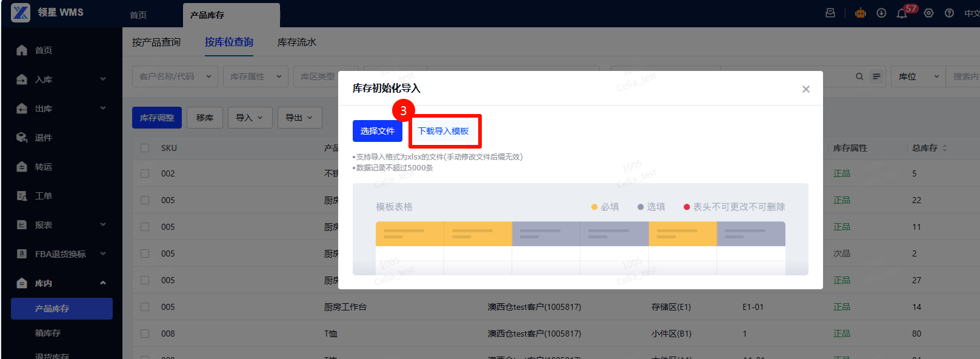Image resolution: width=980 pixels, height=359 pixels.
Task: Open the notification bell with 57 badge
Action: point(902,13)
